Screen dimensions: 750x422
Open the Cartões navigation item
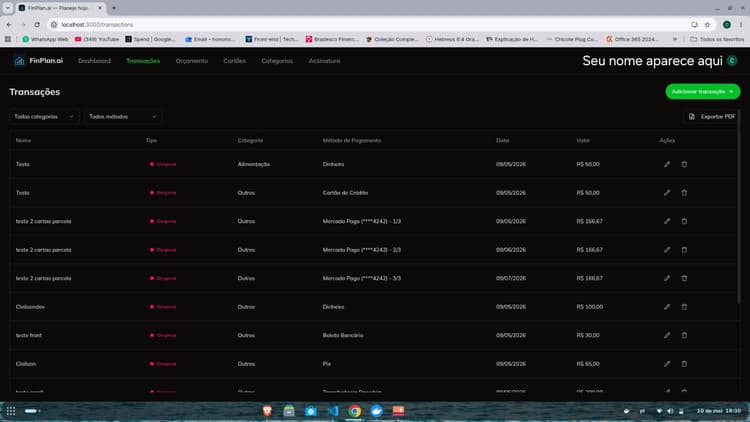[234, 61]
